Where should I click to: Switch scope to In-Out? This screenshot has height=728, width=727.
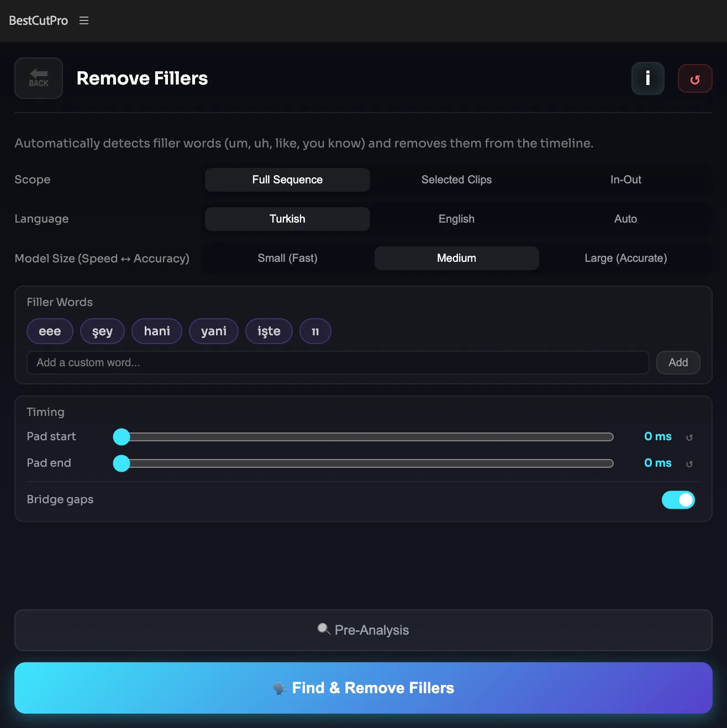pyautogui.click(x=625, y=180)
